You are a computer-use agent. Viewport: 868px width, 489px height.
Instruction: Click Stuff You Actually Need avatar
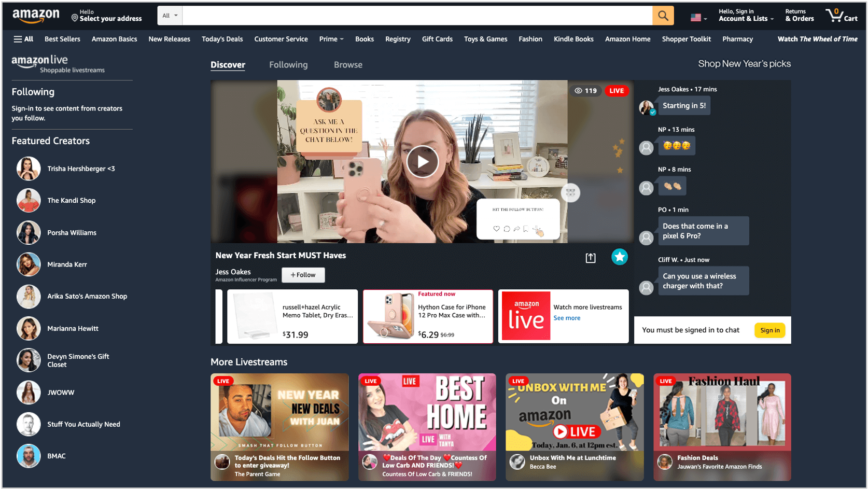29,424
